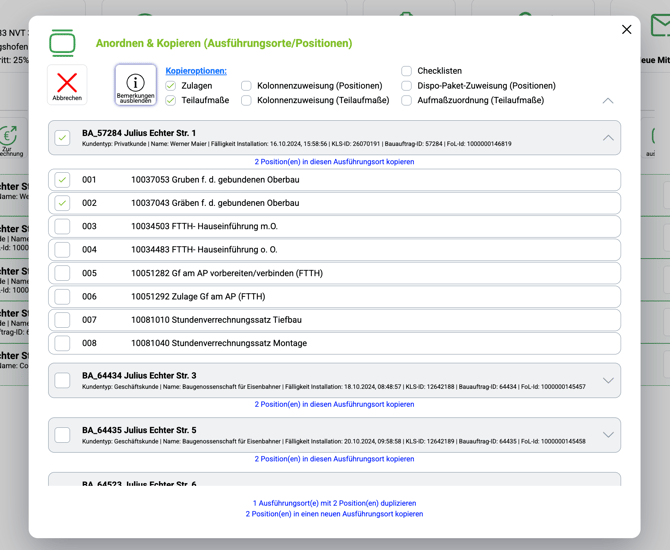Expand BA_64434 Julius Echter Str. 3
Screen dimensions: 670x550
[x=608, y=381]
